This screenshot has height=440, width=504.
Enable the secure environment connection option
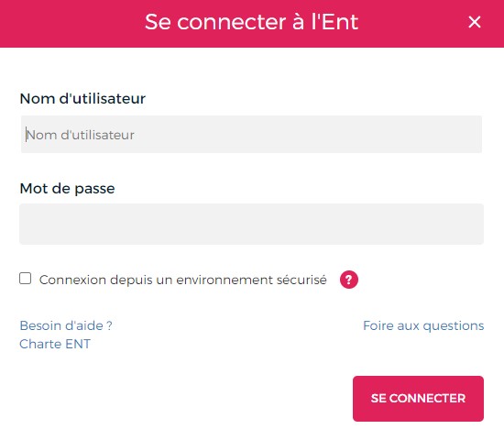25,279
